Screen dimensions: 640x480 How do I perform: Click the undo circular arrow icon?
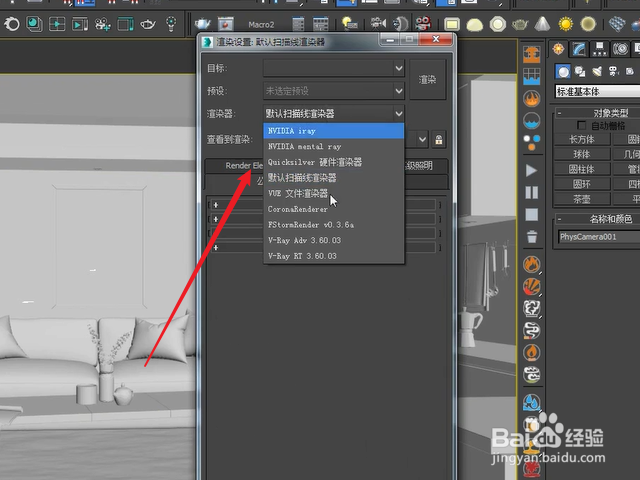tap(11, 24)
